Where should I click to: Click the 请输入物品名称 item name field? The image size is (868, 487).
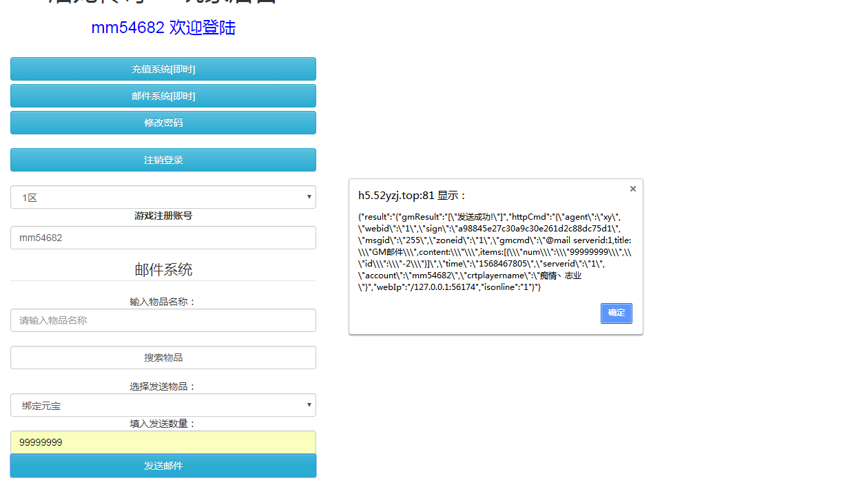click(163, 320)
